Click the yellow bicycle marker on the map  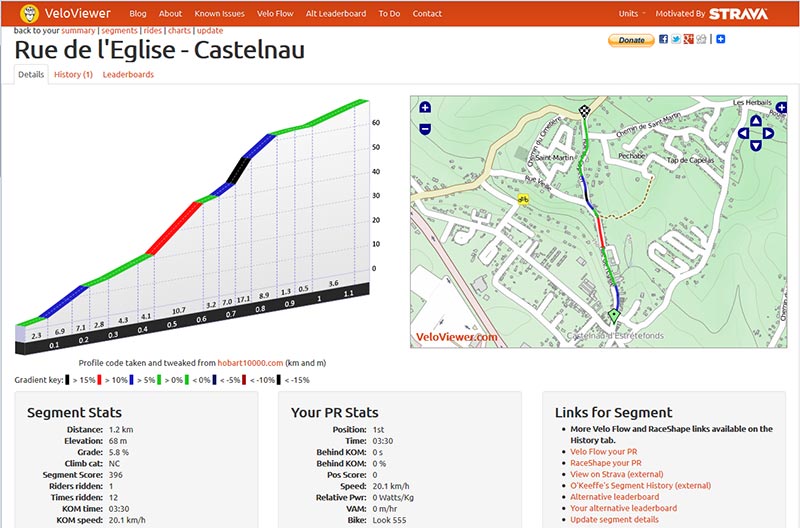[x=522, y=199]
